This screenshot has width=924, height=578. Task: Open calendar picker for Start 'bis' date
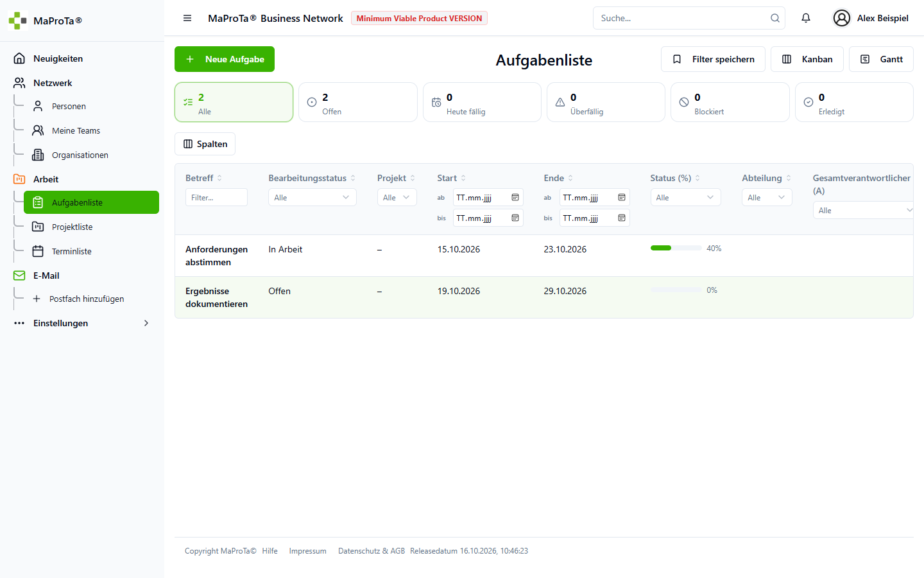coord(515,218)
